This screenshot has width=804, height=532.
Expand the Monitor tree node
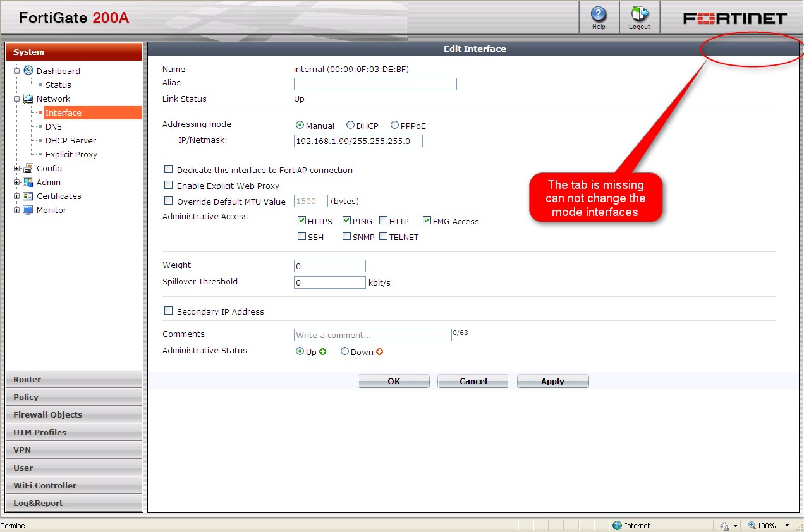(x=17, y=210)
